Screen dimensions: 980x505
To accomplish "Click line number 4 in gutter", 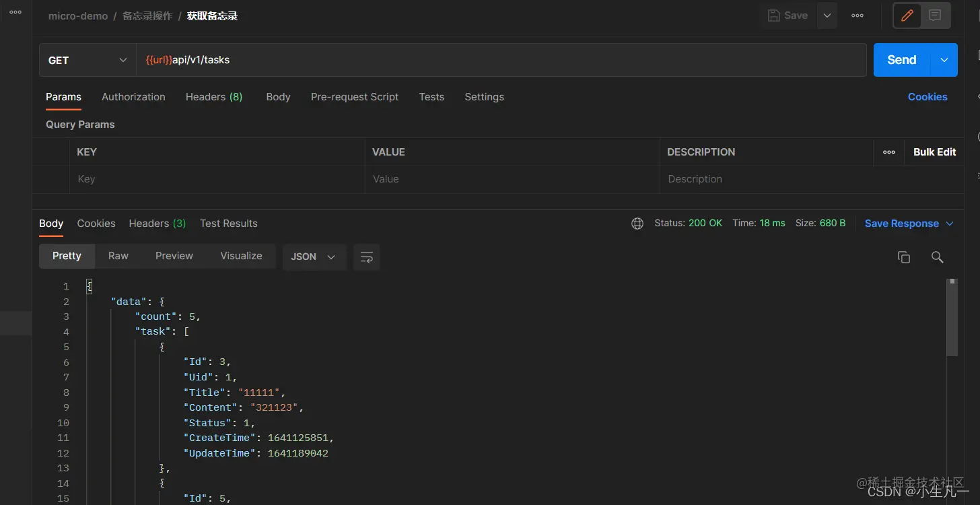I will (66, 332).
